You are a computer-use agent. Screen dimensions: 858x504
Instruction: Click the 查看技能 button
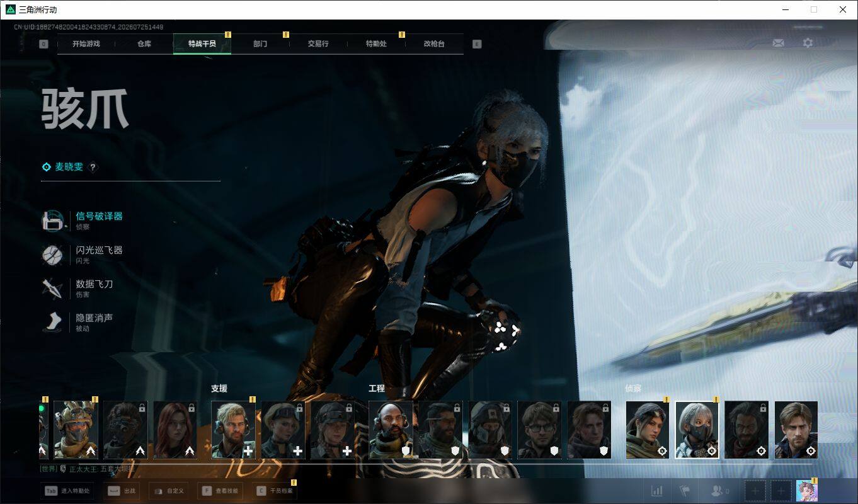point(220,491)
